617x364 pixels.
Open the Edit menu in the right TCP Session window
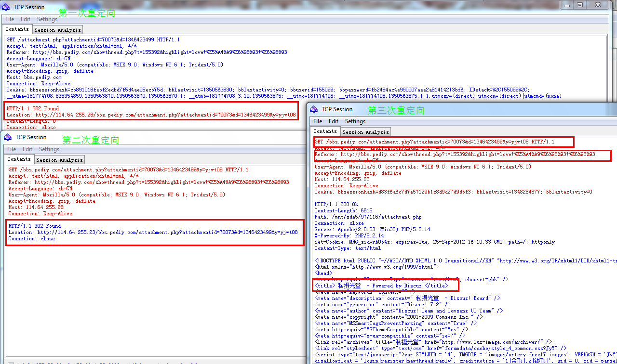tap(334, 121)
